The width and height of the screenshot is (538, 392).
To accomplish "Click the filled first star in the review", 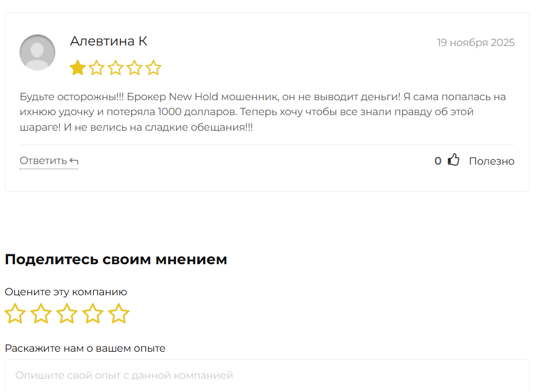I will pyautogui.click(x=78, y=68).
